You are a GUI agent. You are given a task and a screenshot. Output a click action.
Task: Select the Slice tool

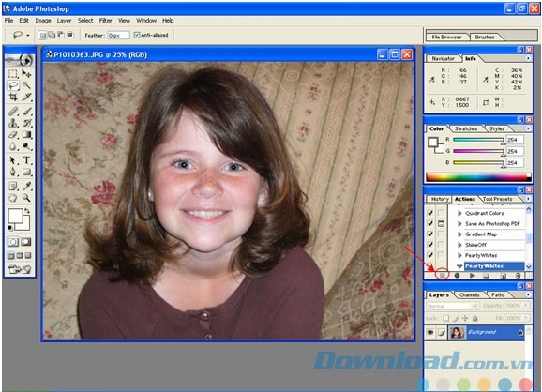click(26, 97)
